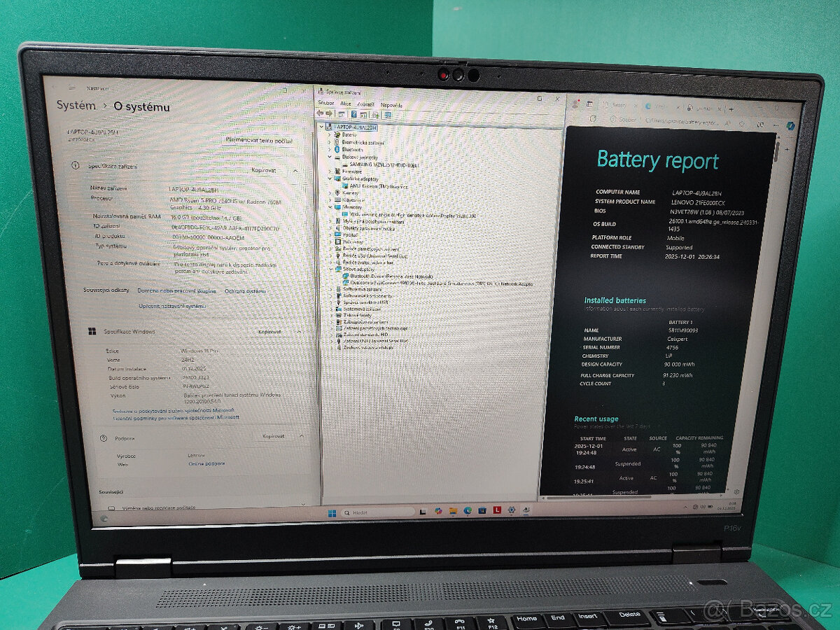Click the taskbar clock in system tray
This screenshot has width=840, height=630.
point(728,505)
